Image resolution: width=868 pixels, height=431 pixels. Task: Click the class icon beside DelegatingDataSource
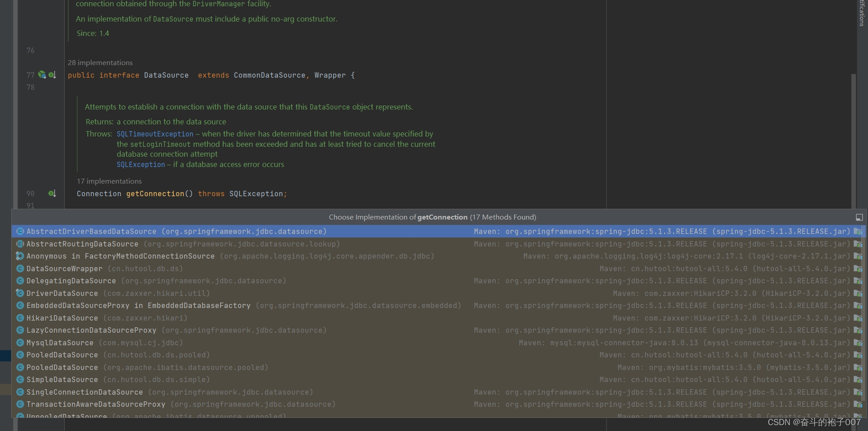point(20,281)
